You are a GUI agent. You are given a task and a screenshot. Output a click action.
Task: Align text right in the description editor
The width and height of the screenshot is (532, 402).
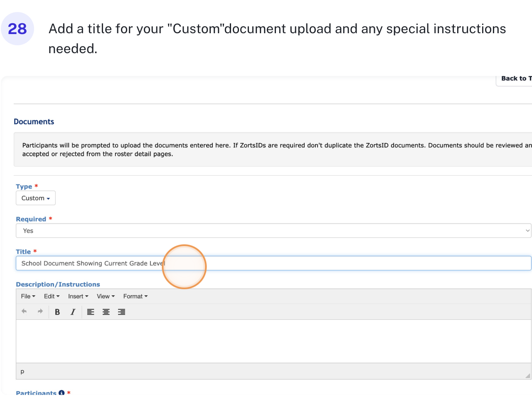tap(121, 312)
